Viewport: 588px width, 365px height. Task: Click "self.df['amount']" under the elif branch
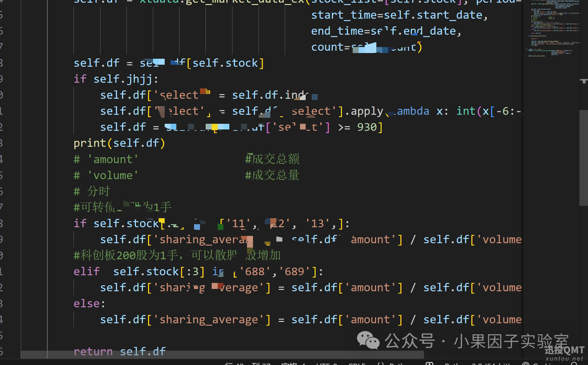pyautogui.click(x=347, y=288)
